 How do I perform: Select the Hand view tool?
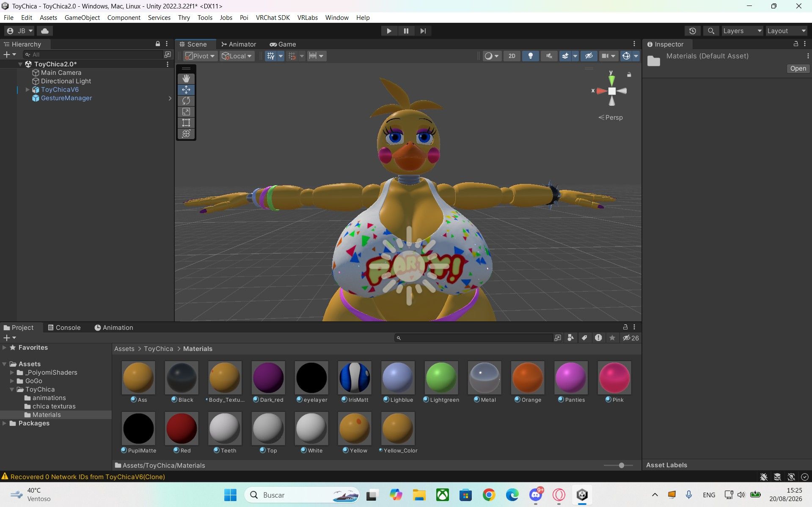186,79
